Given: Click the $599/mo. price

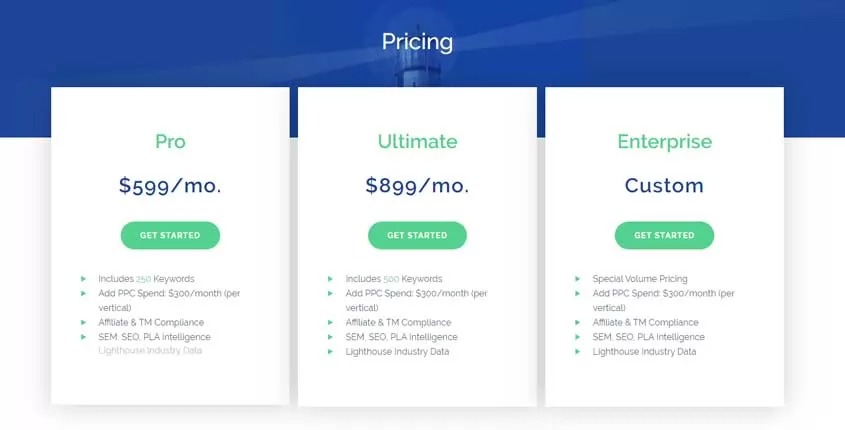Looking at the screenshot, I should click(x=170, y=185).
